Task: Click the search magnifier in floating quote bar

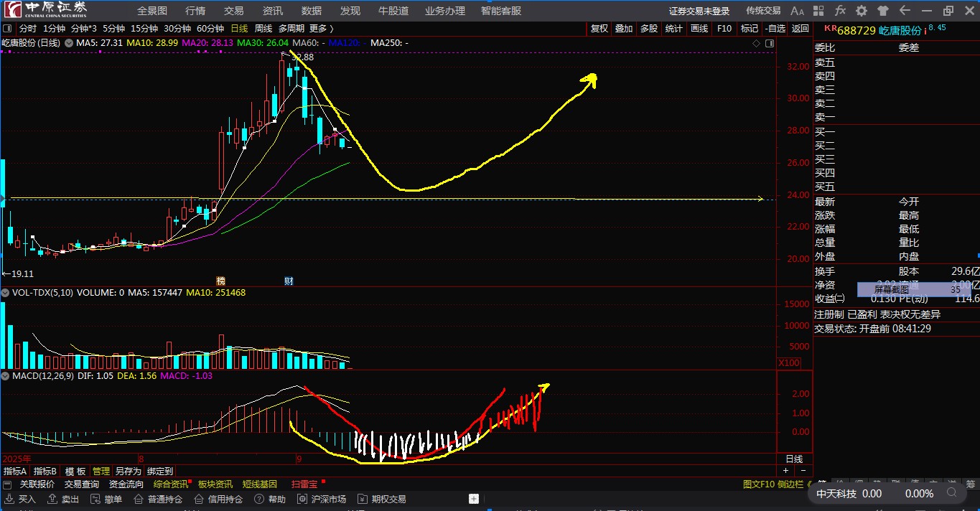Action: (952, 493)
